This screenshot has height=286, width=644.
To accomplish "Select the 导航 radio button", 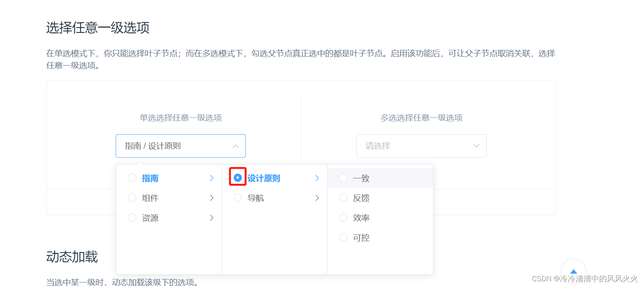I will pos(238,198).
